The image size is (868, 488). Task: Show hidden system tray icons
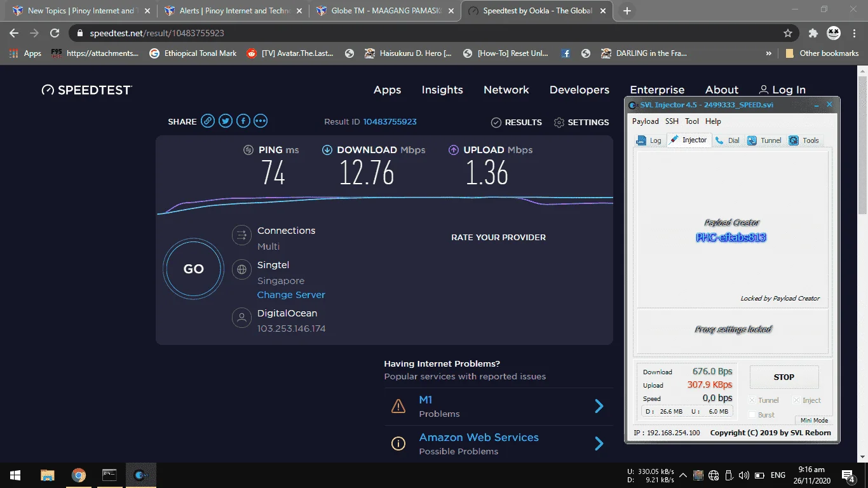tap(683, 475)
